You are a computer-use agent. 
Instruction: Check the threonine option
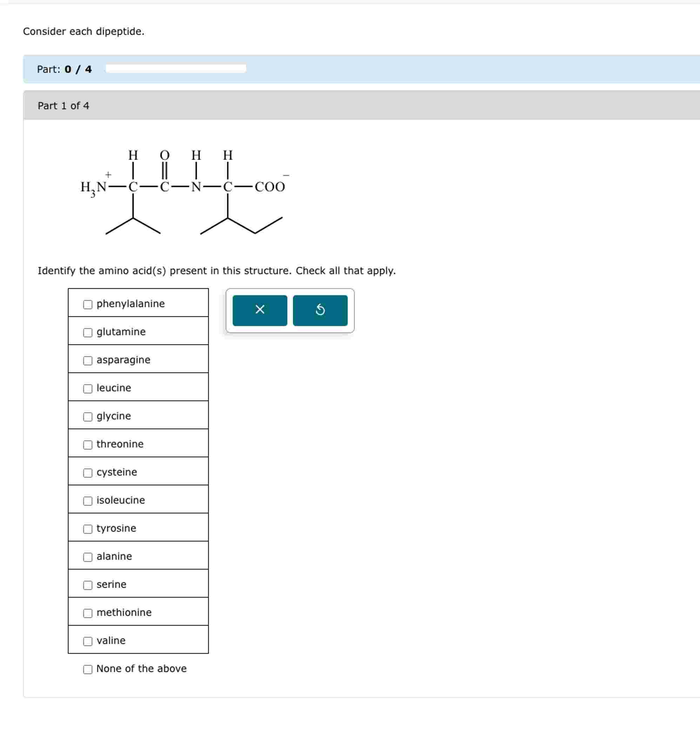(88, 445)
